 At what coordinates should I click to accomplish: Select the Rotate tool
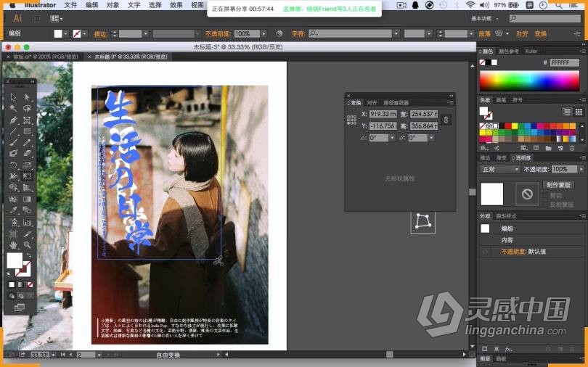[14, 165]
